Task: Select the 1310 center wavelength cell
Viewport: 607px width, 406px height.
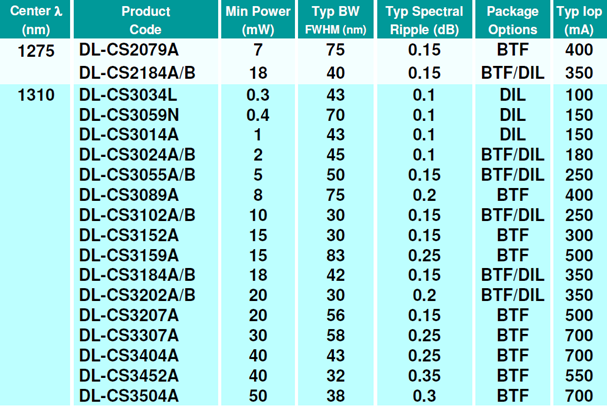Action: tap(36, 95)
